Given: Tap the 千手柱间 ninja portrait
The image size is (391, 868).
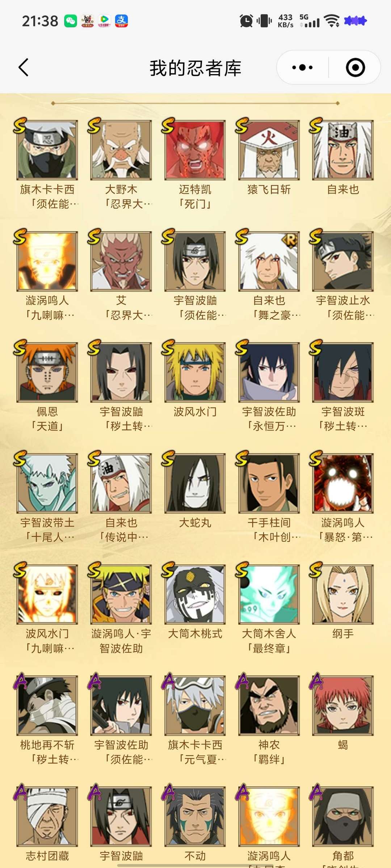Looking at the screenshot, I should 269,484.
